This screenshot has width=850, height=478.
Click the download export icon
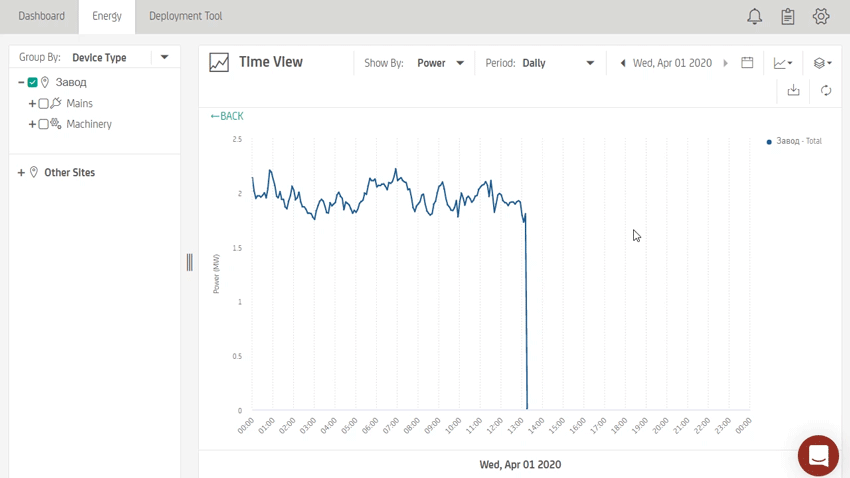tap(793, 90)
